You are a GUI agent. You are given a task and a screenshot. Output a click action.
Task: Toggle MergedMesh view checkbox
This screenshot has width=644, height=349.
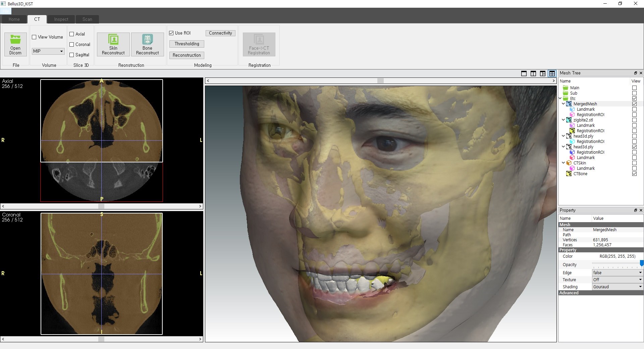[634, 104]
